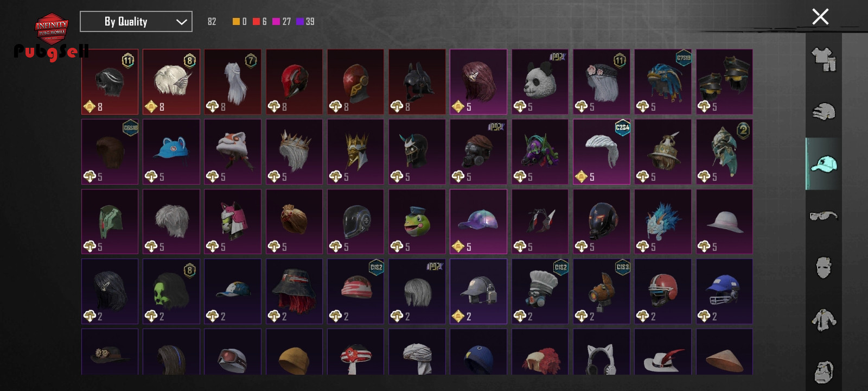
Task: Select the gloves category in sidebar
Action: coord(824,111)
